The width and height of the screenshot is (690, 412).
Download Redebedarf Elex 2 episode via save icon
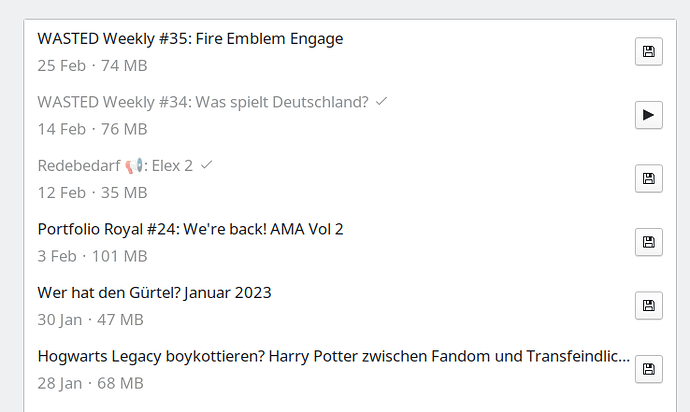pos(649,178)
